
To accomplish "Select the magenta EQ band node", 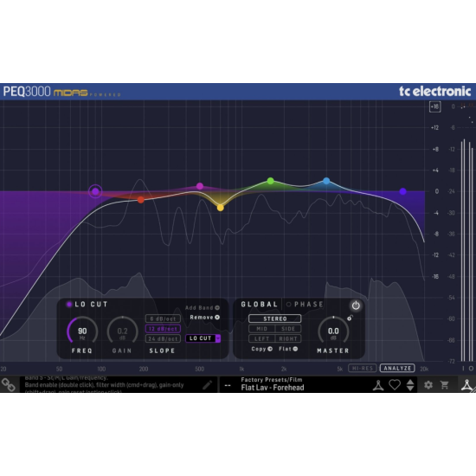I will 200,186.
